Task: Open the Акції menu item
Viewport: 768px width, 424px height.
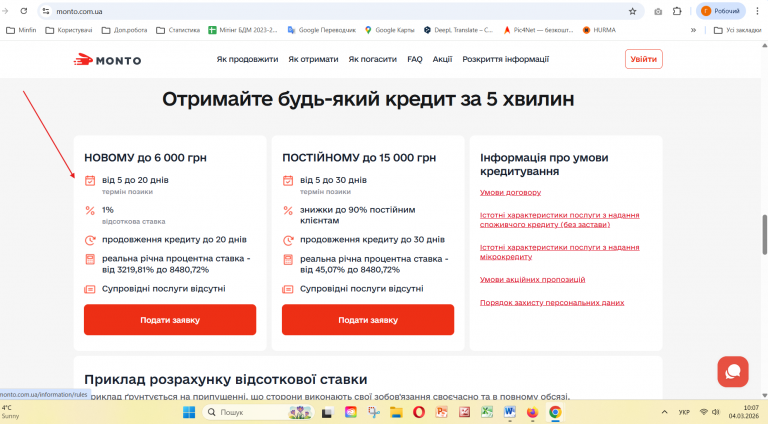Action: pos(442,59)
